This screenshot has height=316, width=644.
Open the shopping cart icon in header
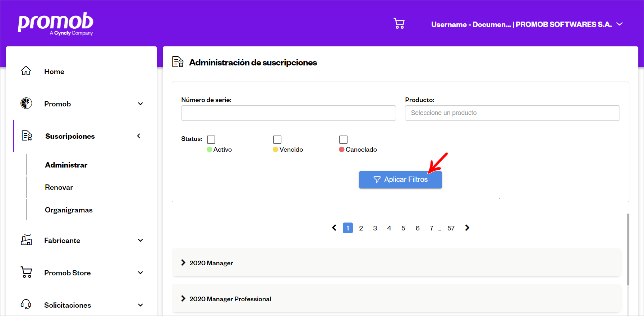coord(399,24)
